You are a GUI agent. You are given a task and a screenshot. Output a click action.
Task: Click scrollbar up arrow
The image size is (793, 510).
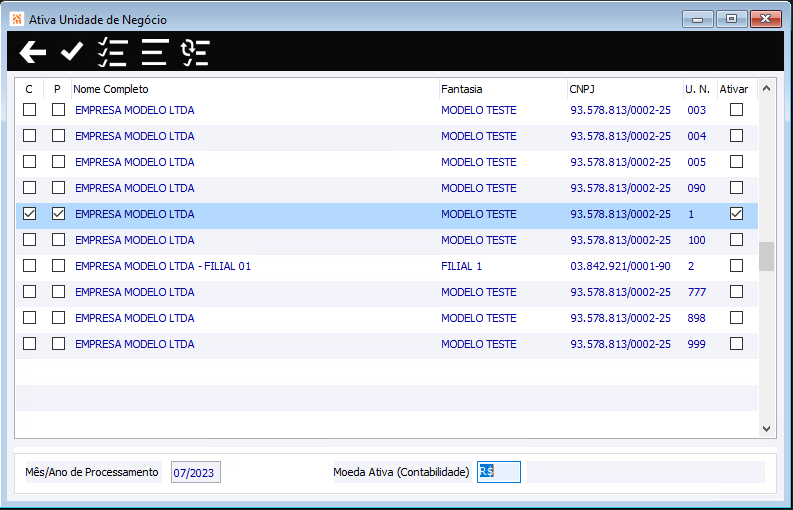(x=766, y=89)
